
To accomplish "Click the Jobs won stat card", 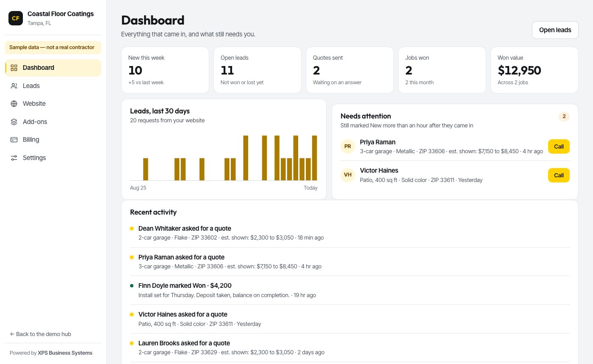I will [442, 70].
